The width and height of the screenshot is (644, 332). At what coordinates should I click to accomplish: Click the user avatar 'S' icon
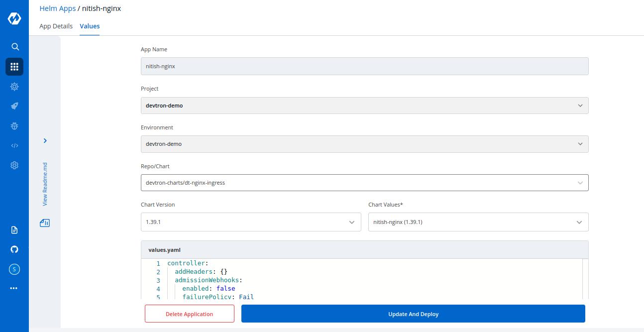14,269
